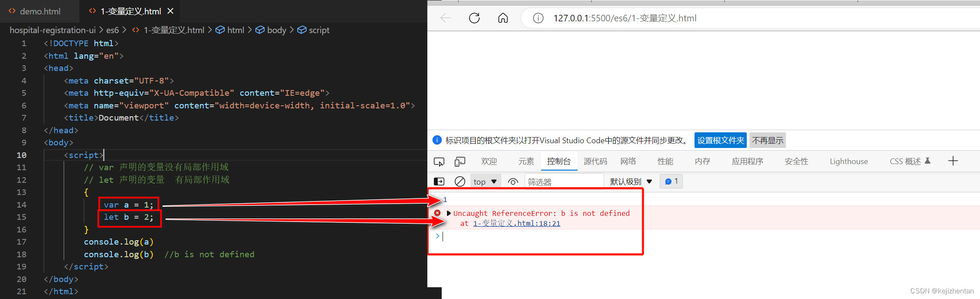Click html symbol in breadcrumb

(x=235, y=30)
